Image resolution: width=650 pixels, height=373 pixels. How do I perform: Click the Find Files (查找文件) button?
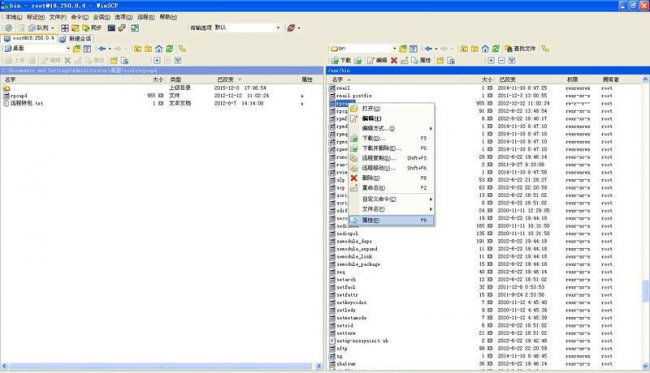[520, 48]
